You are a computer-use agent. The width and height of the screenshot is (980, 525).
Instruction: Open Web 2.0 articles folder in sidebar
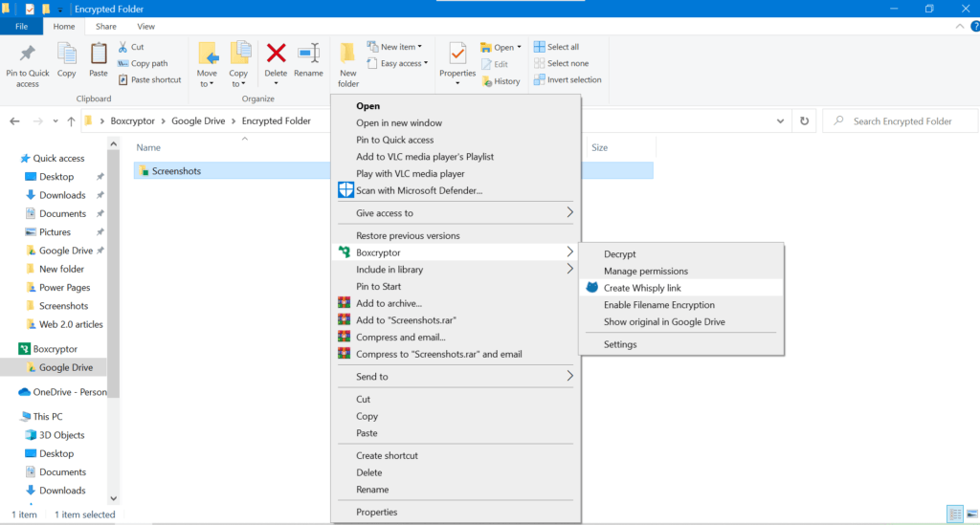point(71,324)
